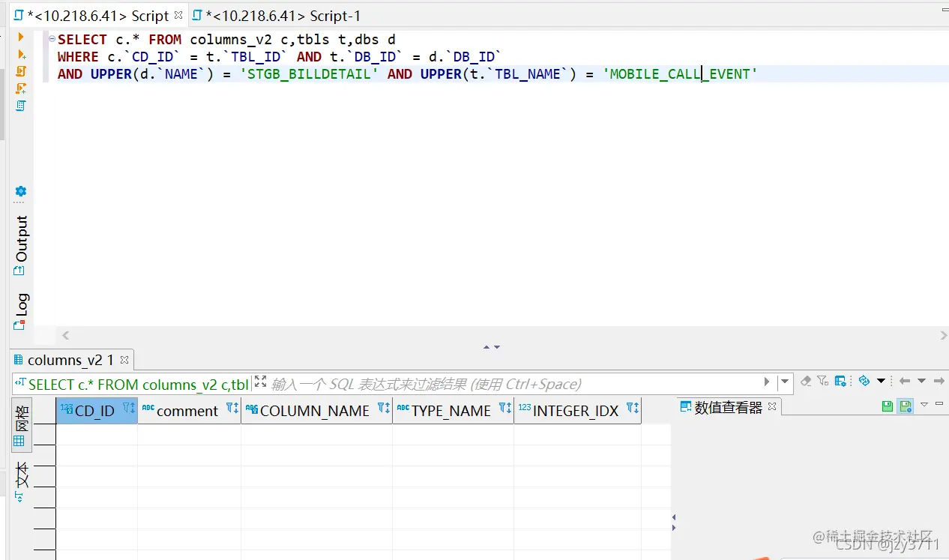Close the columns_v2 1 result tab
949x560 pixels.
(x=124, y=361)
